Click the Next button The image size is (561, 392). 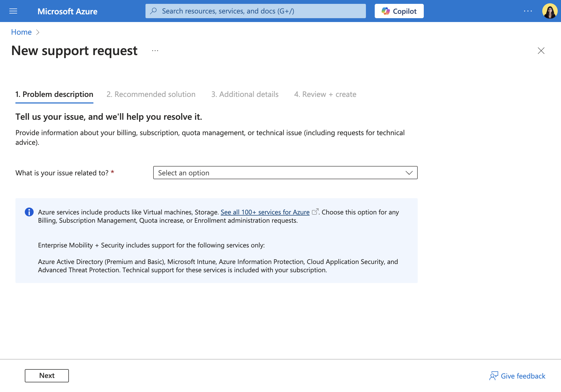click(47, 375)
